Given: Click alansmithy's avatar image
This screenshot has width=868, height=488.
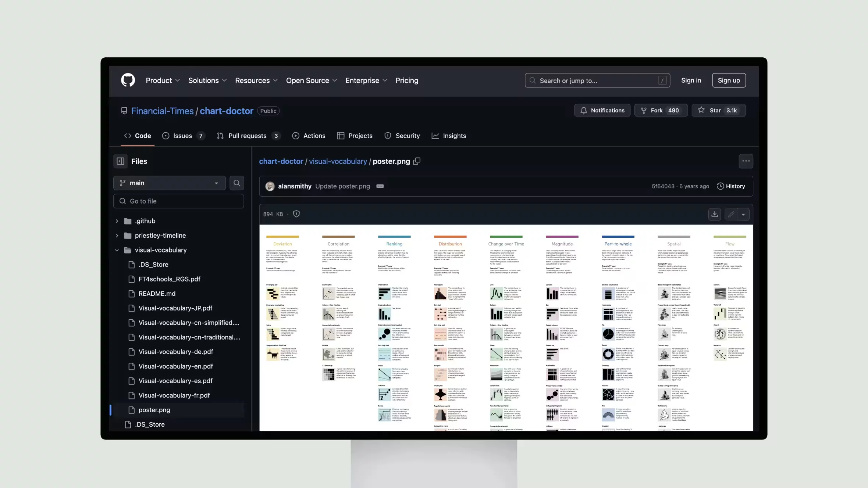Looking at the screenshot, I should [x=270, y=186].
